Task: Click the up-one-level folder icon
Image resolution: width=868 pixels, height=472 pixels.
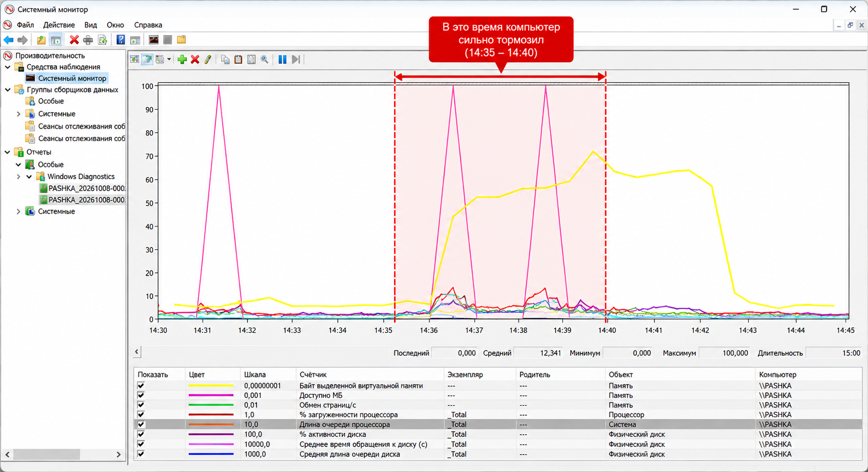Action: tap(41, 40)
